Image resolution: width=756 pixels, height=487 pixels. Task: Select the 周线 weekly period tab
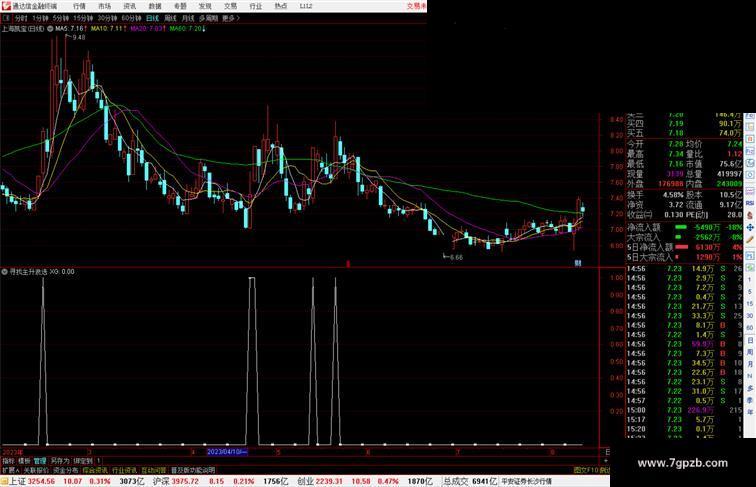[x=170, y=18]
